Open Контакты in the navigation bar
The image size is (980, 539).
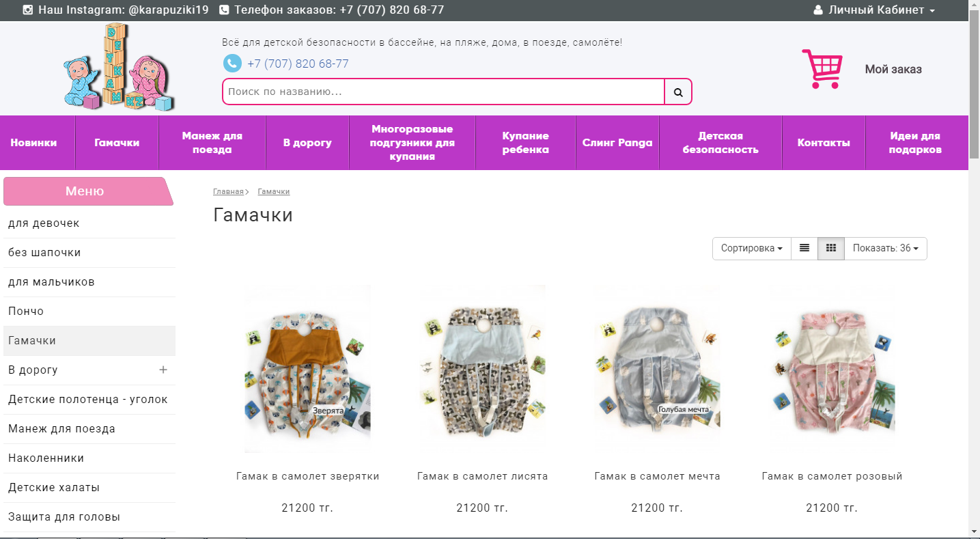[x=824, y=143]
